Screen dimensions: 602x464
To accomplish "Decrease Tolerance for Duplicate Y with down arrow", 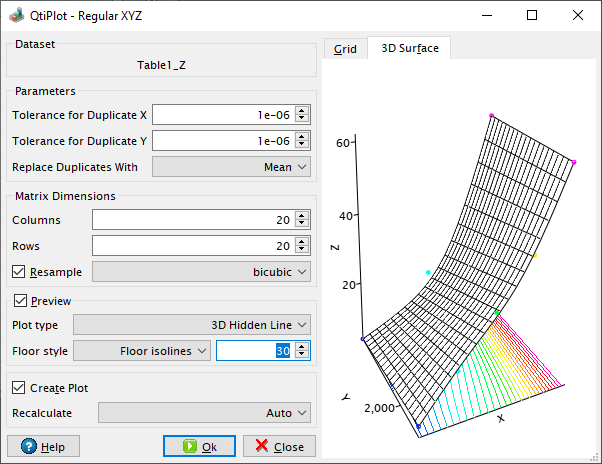I will (302, 144).
